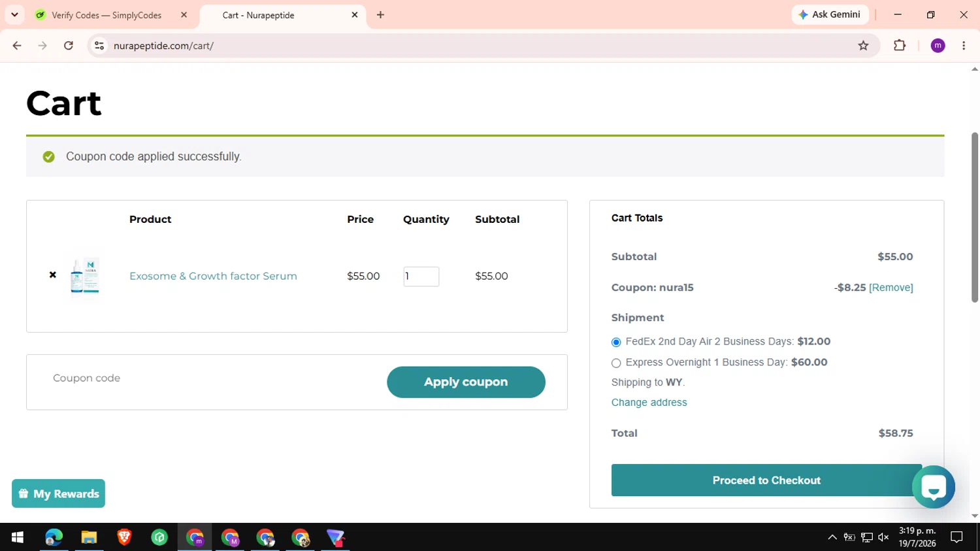
Task: Close the Cart - Nurapeptide tab
Action: click(355, 15)
